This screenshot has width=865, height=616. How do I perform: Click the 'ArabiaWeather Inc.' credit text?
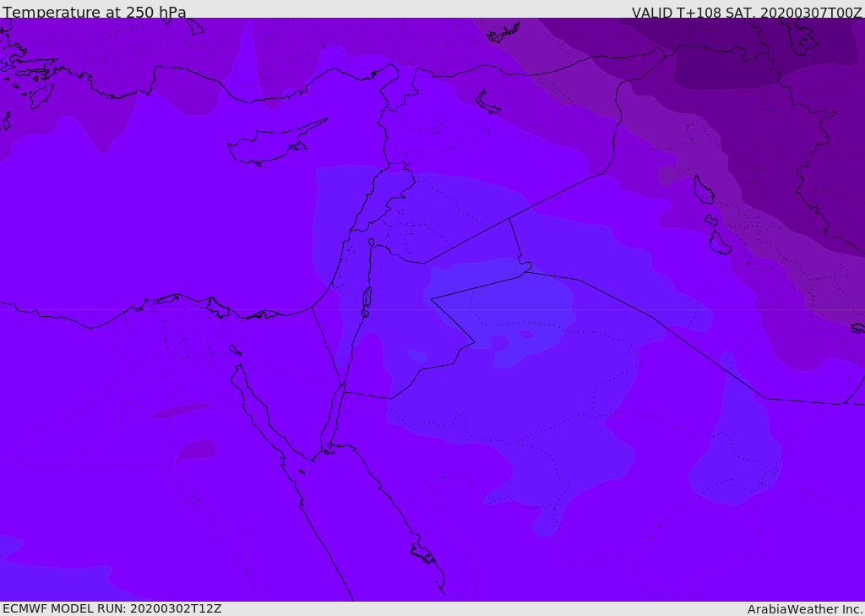[806, 609]
